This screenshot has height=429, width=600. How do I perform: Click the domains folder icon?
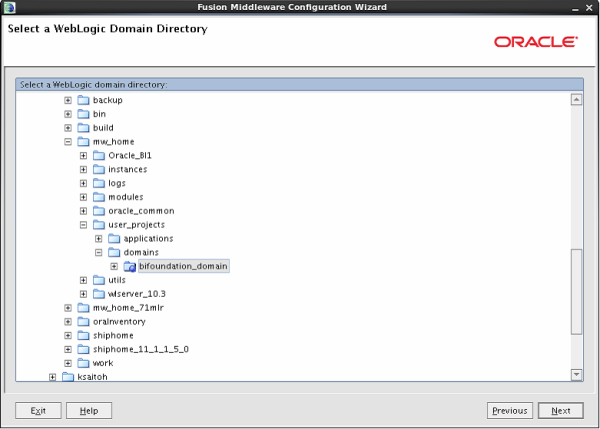pyautogui.click(x=114, y=253)
